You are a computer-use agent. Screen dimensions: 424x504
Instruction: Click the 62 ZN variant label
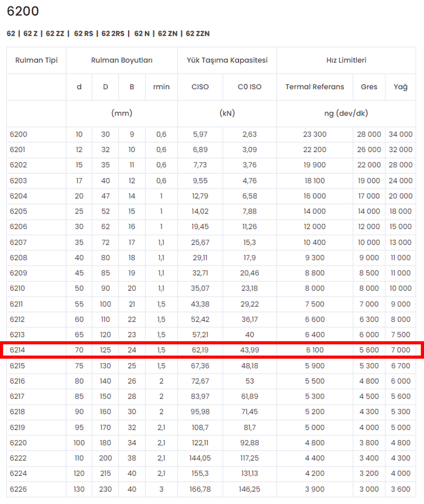pyautogui.click(x=167, y=34)
